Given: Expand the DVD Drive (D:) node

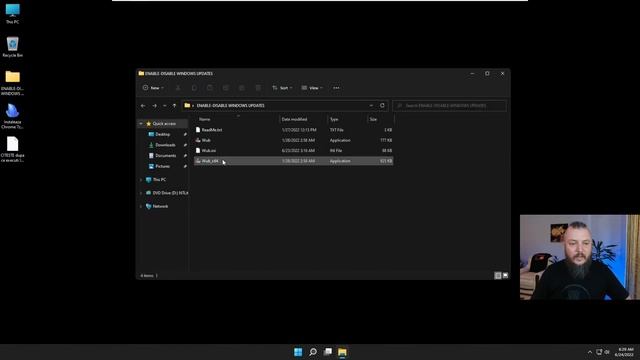Looking at the screenshot, I should 141,193.
